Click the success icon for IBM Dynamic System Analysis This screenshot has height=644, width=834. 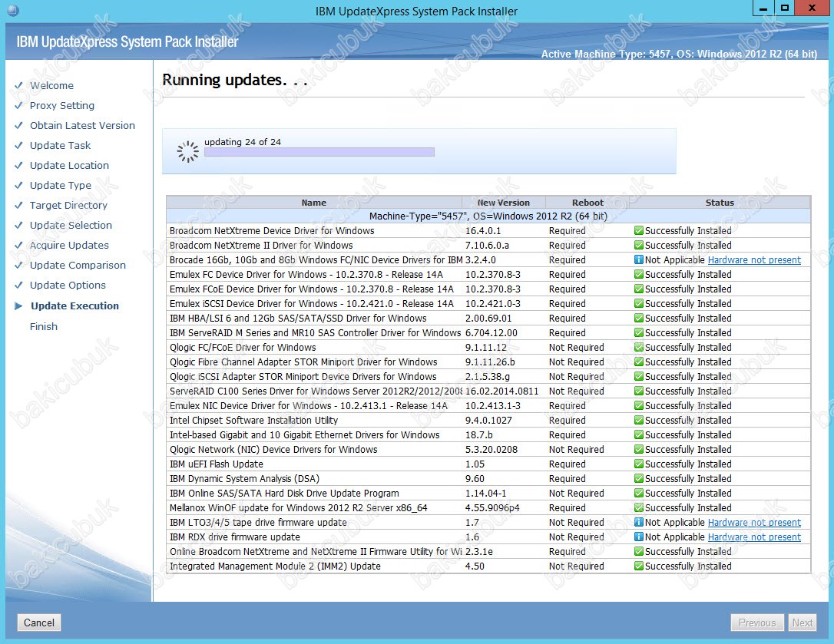tap(638, 479)
